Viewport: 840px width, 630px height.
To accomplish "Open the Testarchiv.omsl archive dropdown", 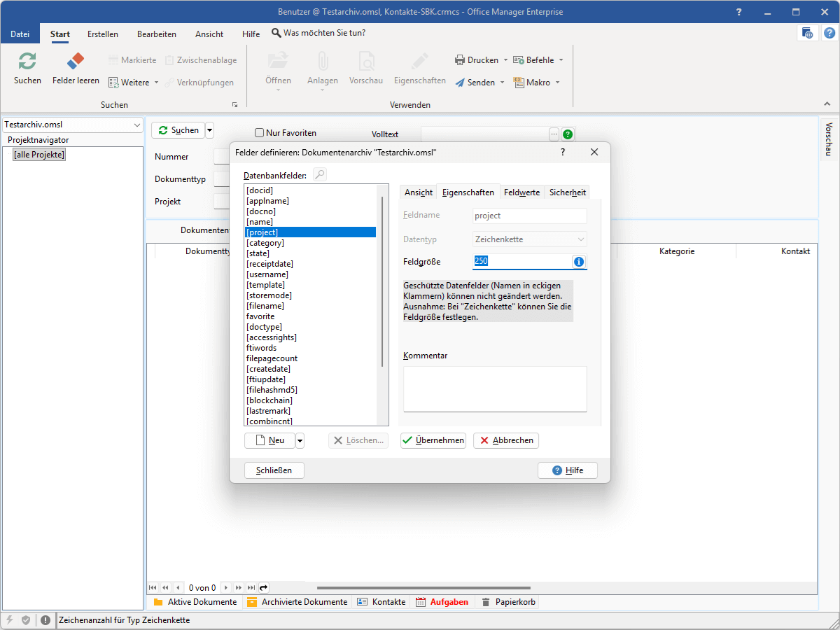I will point(136,125).
